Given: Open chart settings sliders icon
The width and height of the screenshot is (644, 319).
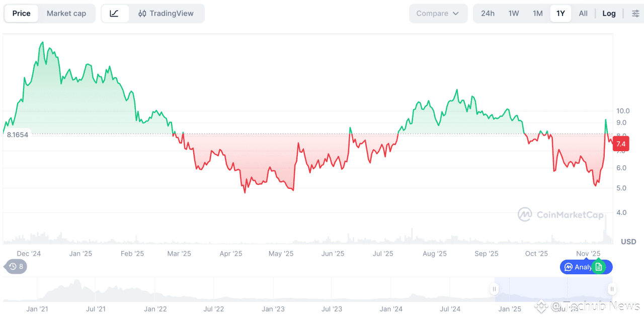Looking at the screenshot, I should point(635,14).
